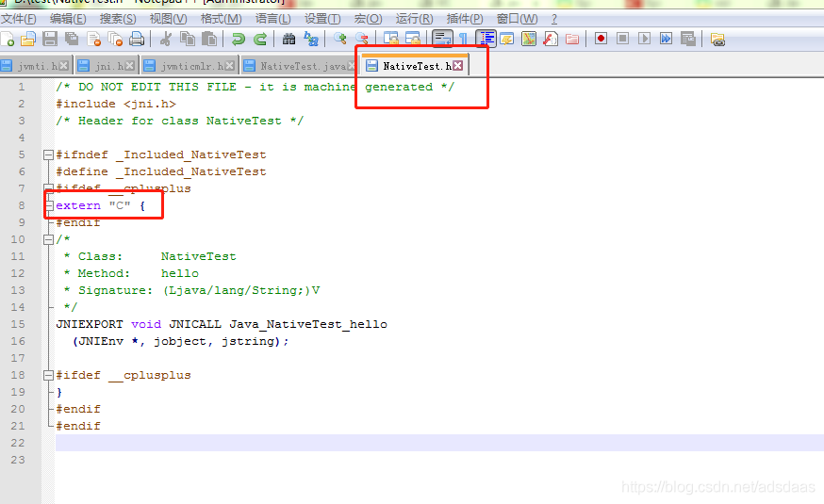824x504 pixels.
Task: Open the Folder as Workspace icon
Action: coord(572,39)
